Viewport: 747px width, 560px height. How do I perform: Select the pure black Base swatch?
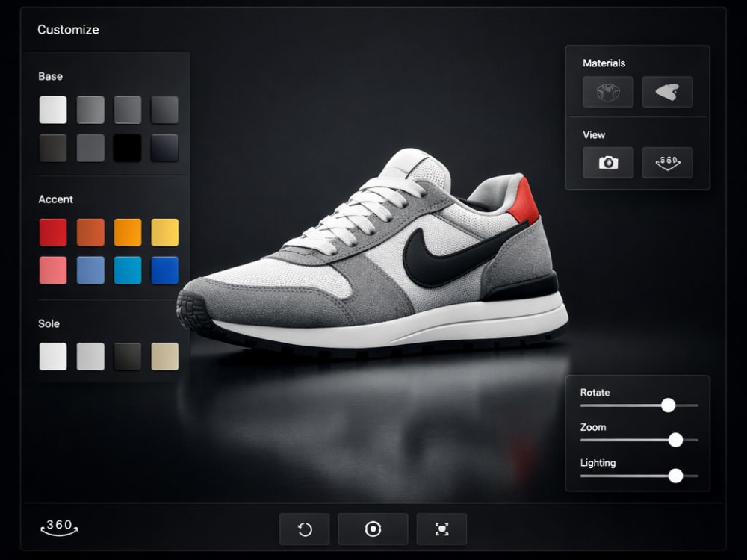point(127,148)
